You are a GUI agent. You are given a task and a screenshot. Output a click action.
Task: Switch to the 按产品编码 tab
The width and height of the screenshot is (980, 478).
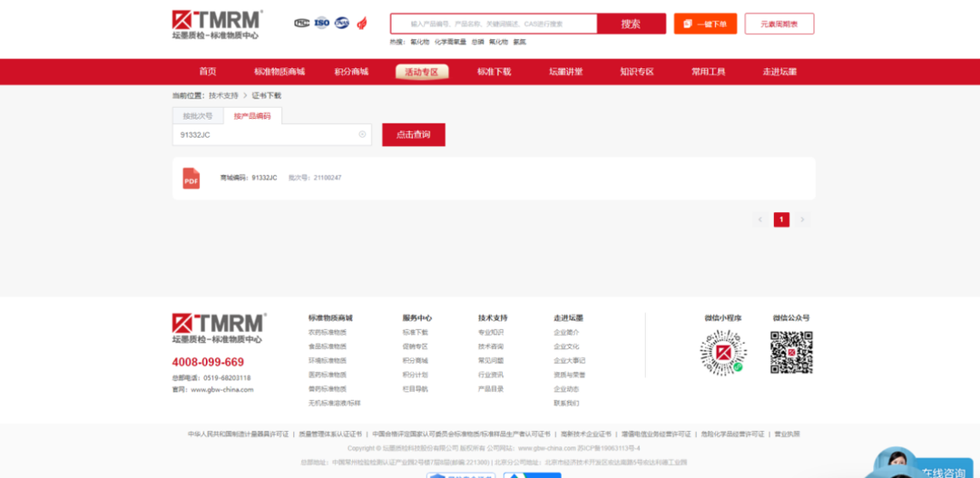(x=252, y=116)
